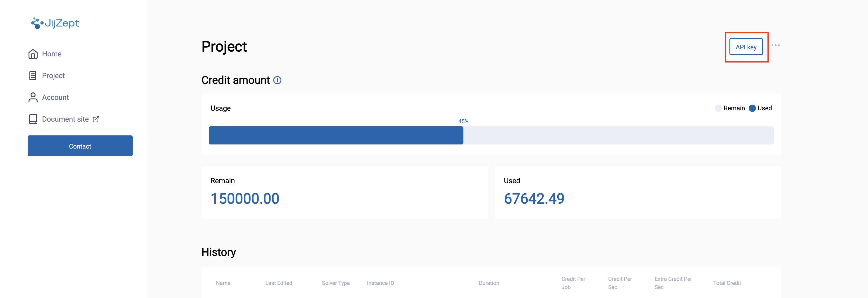Go to Home in the sidebar

pos(52,54)
